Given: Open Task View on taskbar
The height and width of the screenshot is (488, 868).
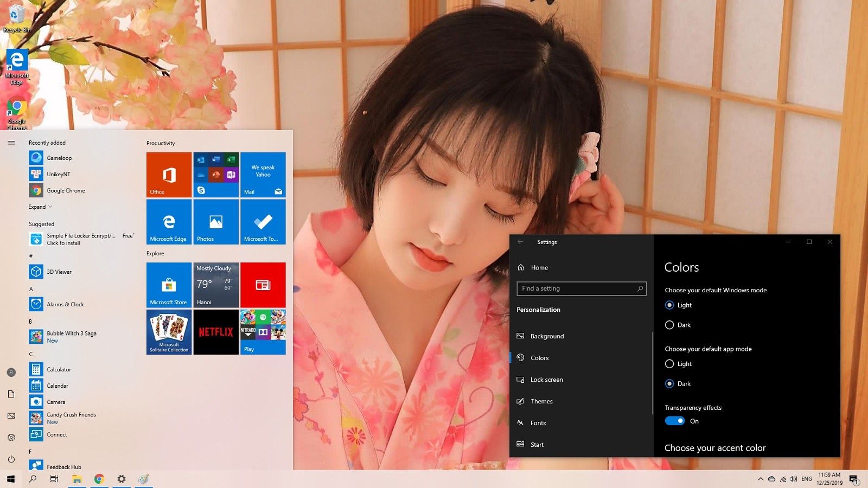Looking at the screenshot, I should 54,479.
